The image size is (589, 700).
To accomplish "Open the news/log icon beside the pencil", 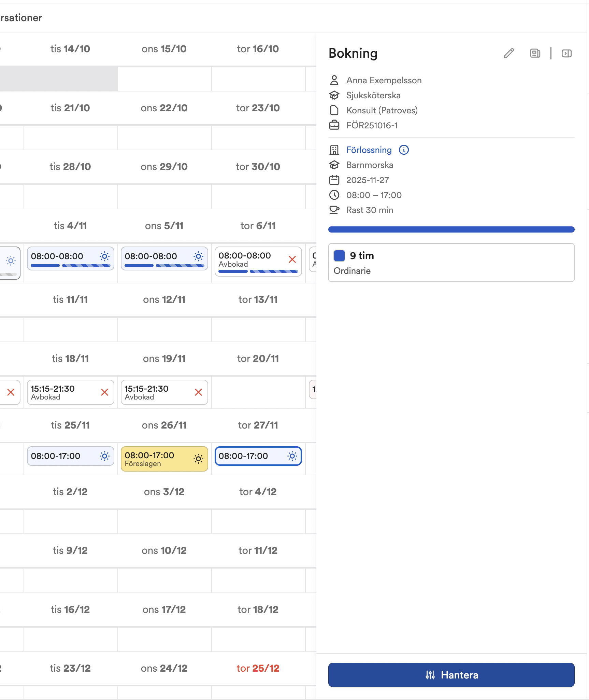I will click(535, 53).
